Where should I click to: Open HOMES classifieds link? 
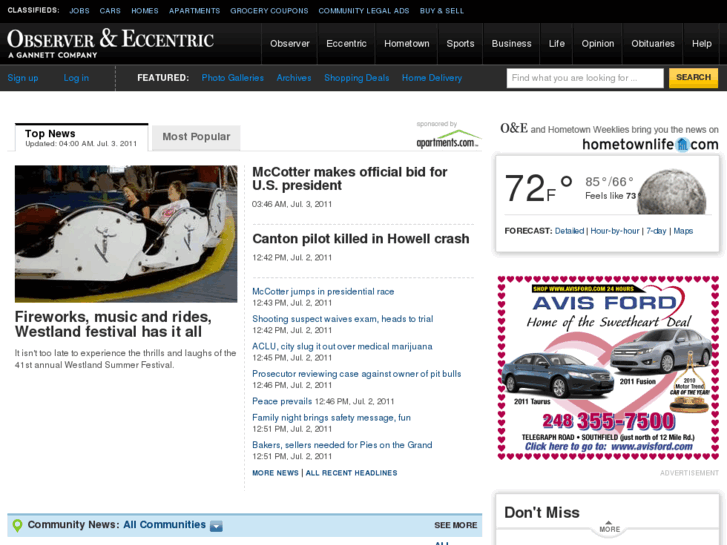point(145,11)
